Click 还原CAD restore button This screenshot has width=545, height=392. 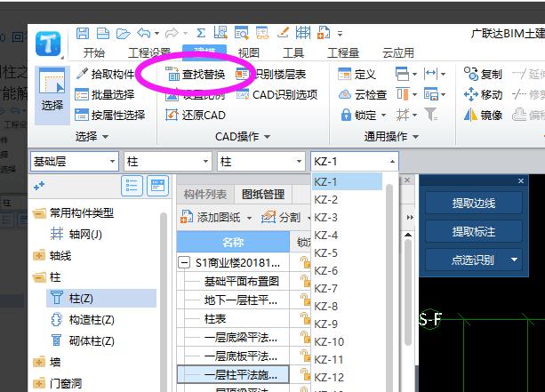coord(196,115)
